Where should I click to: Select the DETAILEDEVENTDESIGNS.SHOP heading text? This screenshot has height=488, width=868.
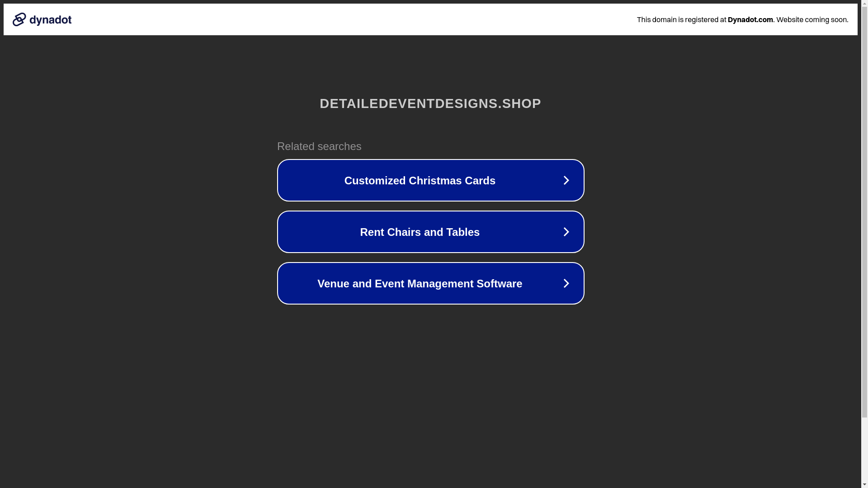pyautogui.click(x=430, y=103)
